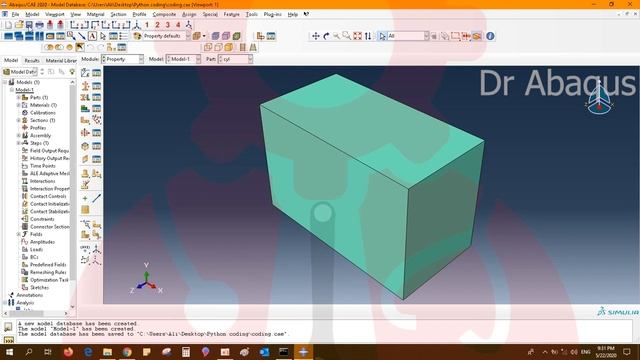Expand the Materials (1) node
Viewport: 640px width, 360px height.
[x=18, y=105]
